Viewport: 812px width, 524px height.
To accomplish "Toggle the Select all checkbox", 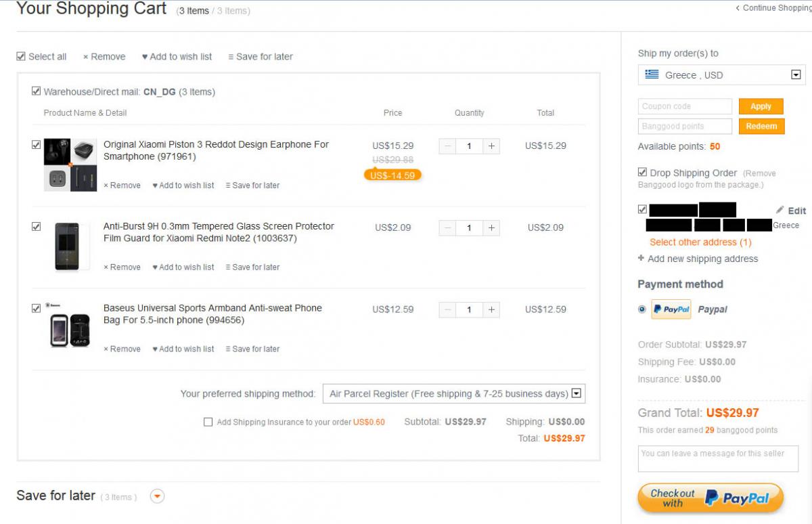I will [x=21, y=57].
